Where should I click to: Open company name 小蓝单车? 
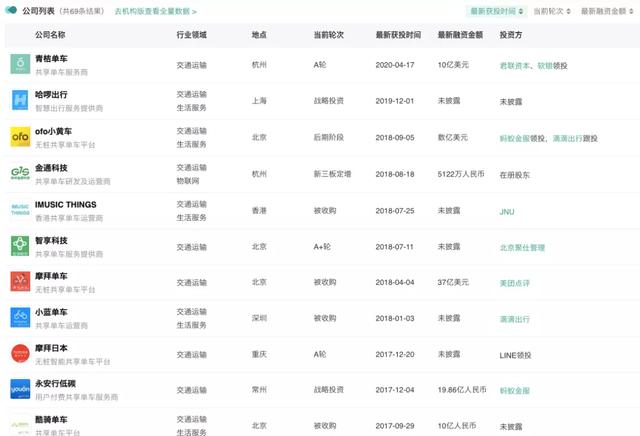coord(51,312)
